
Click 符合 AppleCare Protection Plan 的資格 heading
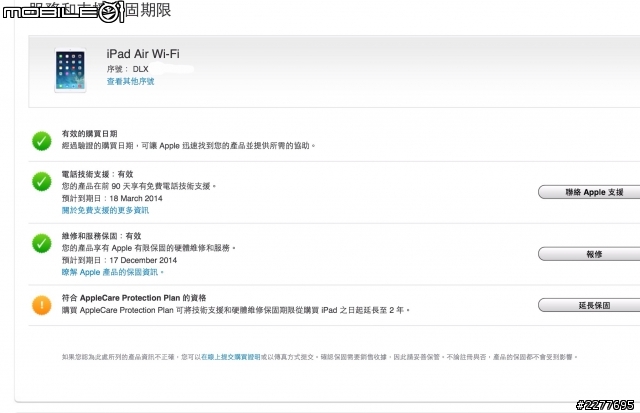(x=134, y=298)
